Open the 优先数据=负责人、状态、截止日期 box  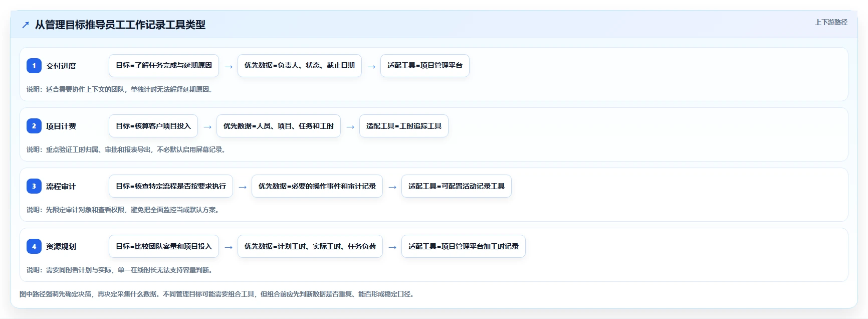300,66
